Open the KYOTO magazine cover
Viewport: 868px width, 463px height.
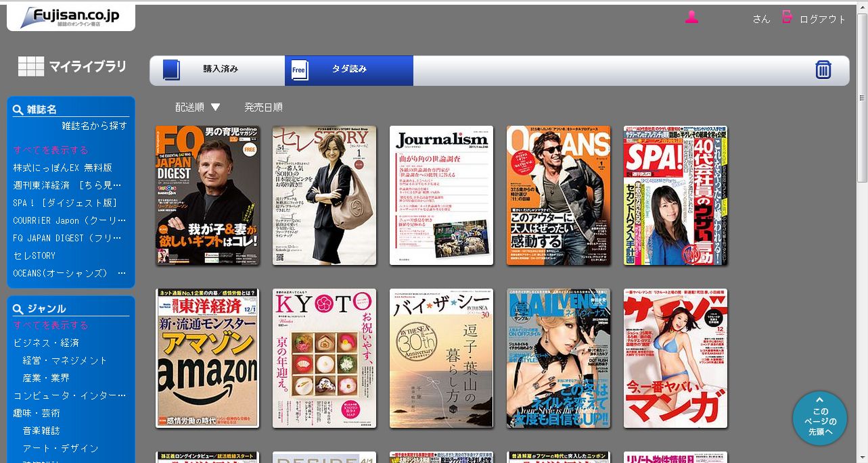pyautogui.click(x=324, y=358)
